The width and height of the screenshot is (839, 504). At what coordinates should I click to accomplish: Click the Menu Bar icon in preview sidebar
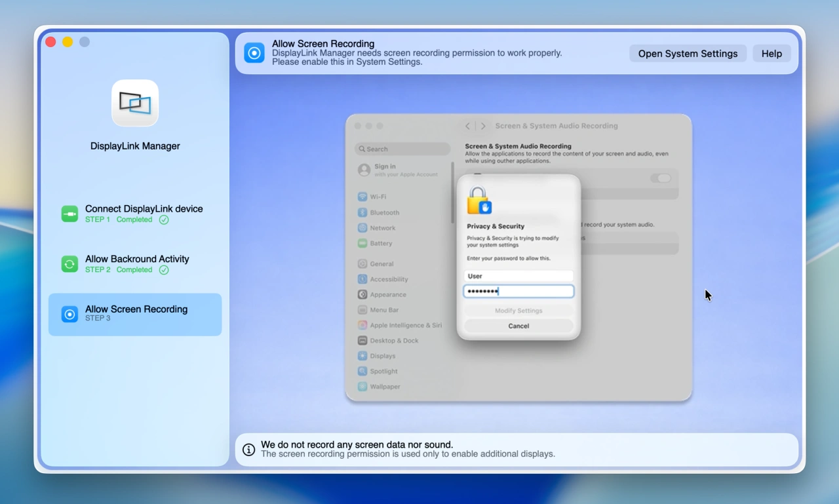362,310
